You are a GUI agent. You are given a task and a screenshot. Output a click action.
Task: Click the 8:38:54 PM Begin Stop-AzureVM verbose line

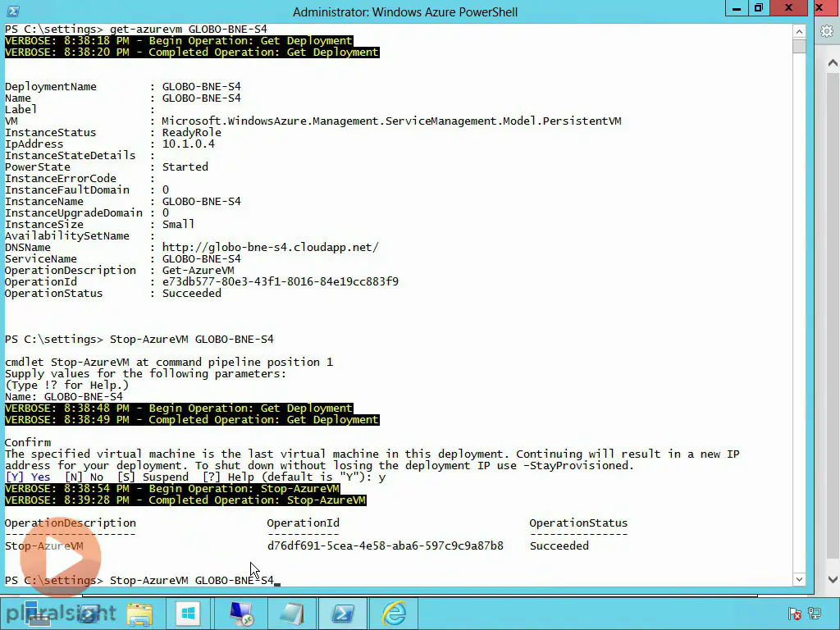(x=172, y=489)
